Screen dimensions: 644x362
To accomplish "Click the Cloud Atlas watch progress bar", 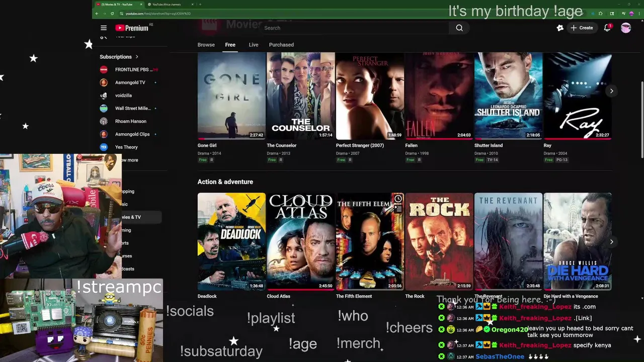I will (300, 290).
